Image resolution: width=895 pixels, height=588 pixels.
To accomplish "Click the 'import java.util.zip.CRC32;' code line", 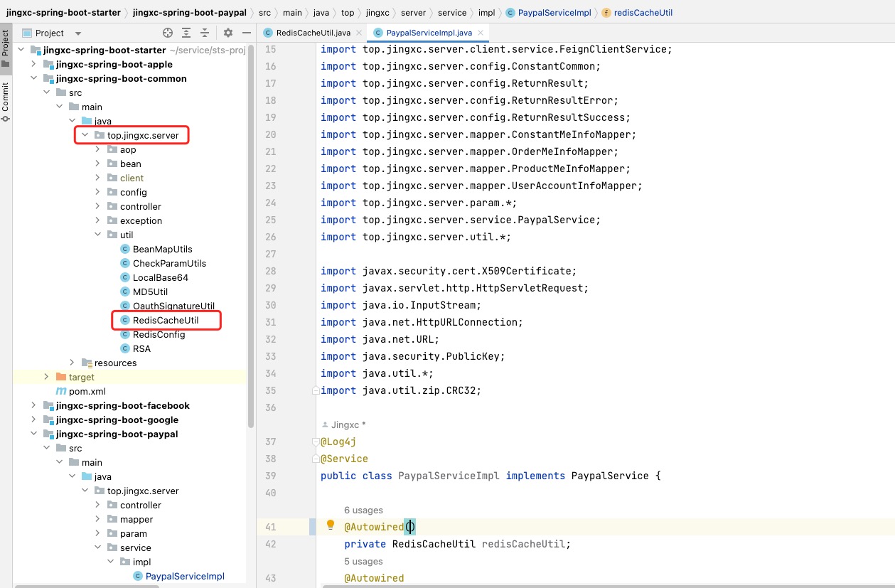I will [401, 390].
